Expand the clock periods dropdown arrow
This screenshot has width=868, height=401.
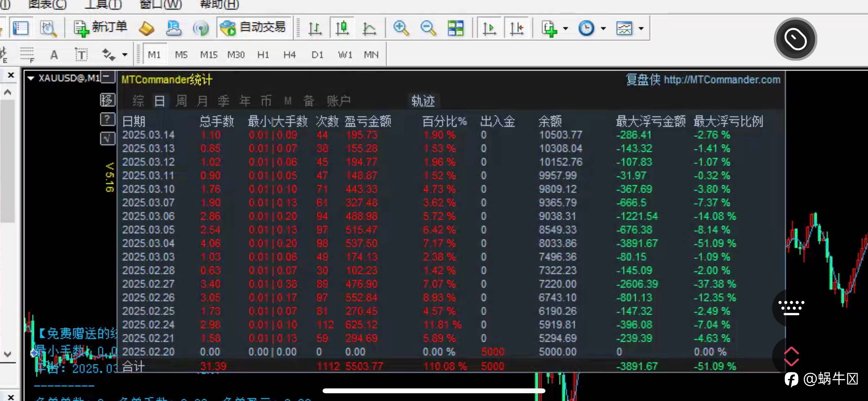pyautogui.click(x=603, y=28)
